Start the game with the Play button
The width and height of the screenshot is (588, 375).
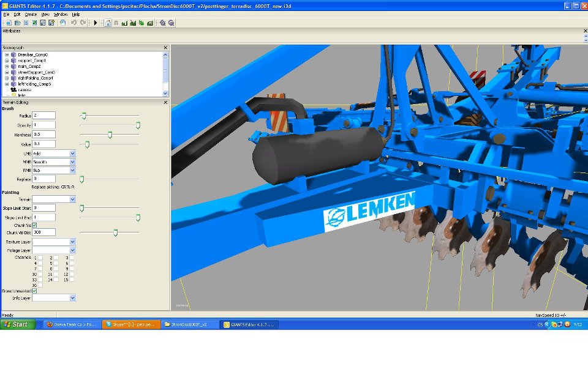[96, 23]
